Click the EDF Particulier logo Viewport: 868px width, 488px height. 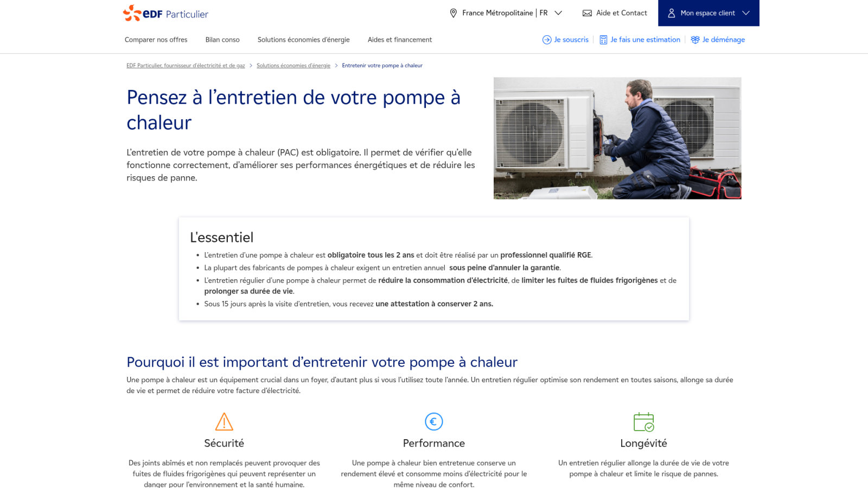click(165, 13)
